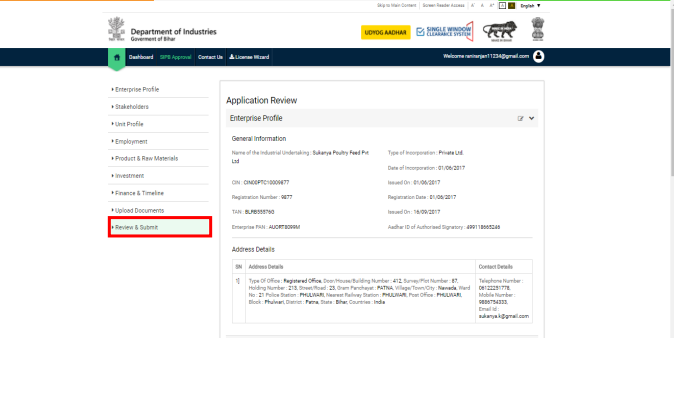Open the Dashboard menu item
The height and width of the screenshot is (405, 674).
141,57
